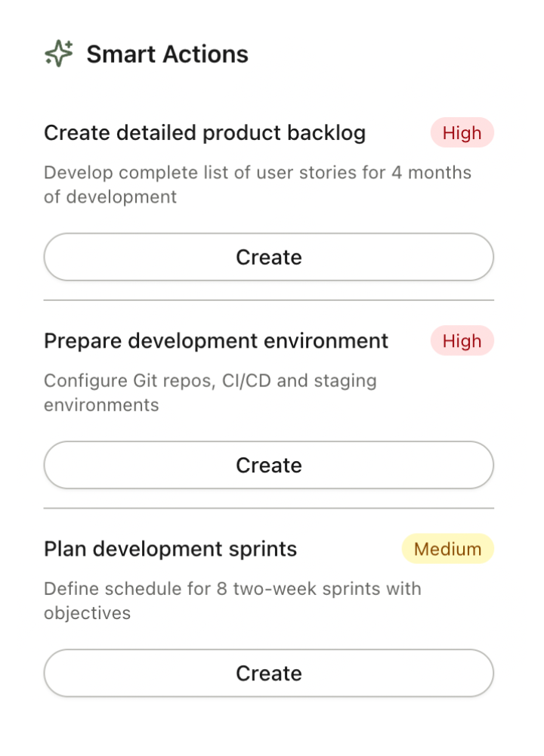544x756 pixels.
Task: Select the two-week sprints schedule description
Action: [232, 600]
